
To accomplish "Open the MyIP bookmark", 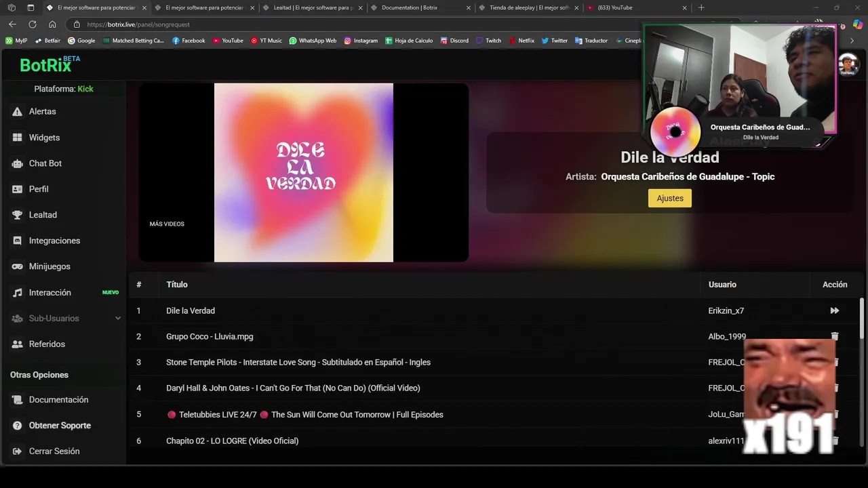I will tap(16, 41).
